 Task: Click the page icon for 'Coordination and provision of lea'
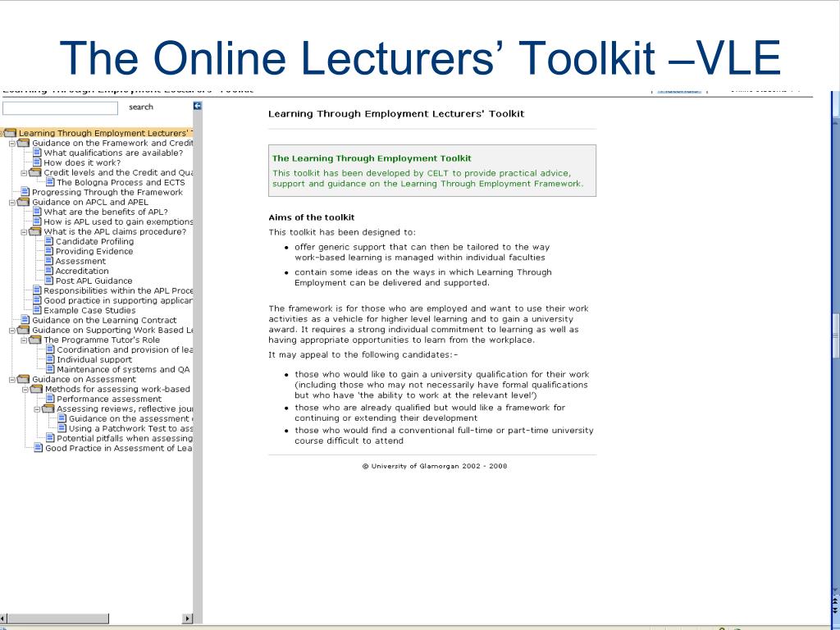tap(50, 349)
